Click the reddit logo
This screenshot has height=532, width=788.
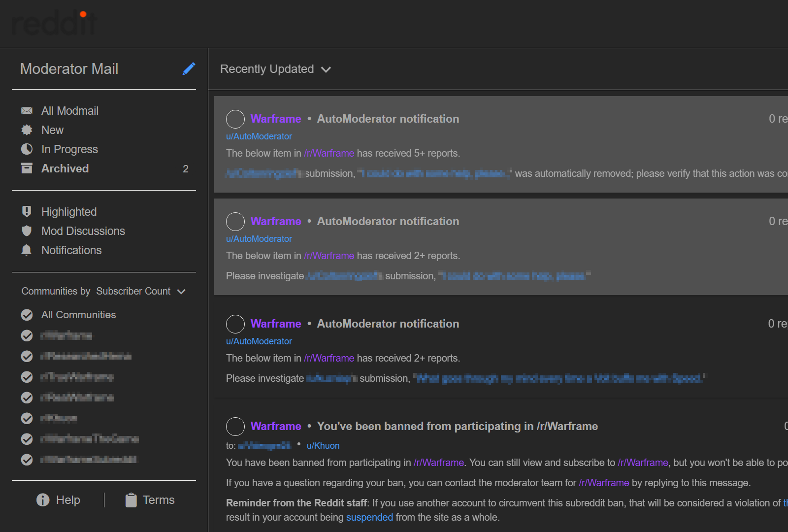(x=54, y=23)
